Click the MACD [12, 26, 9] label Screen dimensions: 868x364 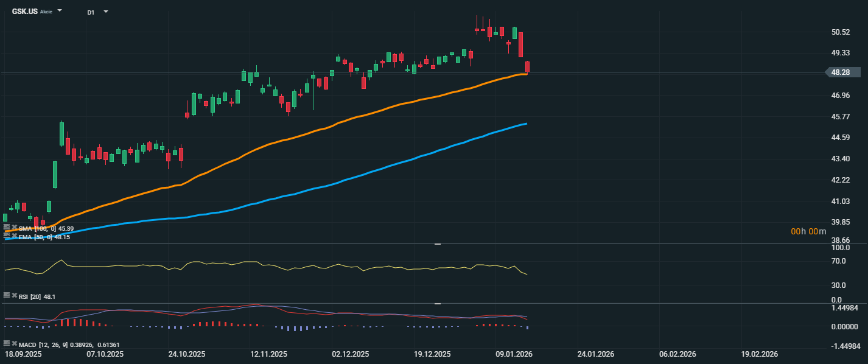[x=44, y=345]
